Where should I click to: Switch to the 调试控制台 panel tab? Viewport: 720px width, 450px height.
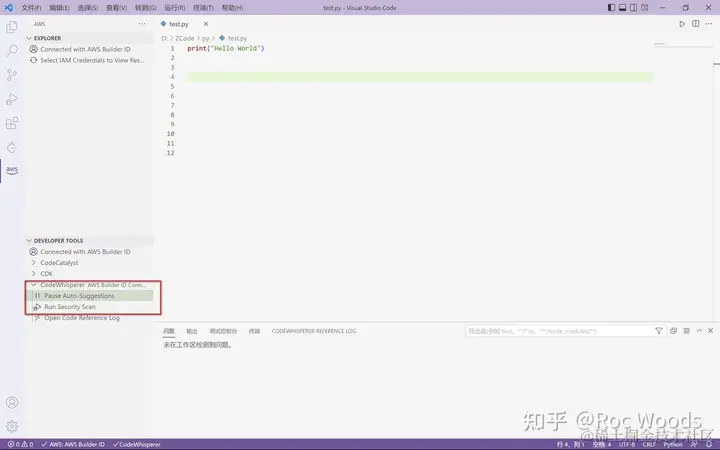(x=223, y=331)
